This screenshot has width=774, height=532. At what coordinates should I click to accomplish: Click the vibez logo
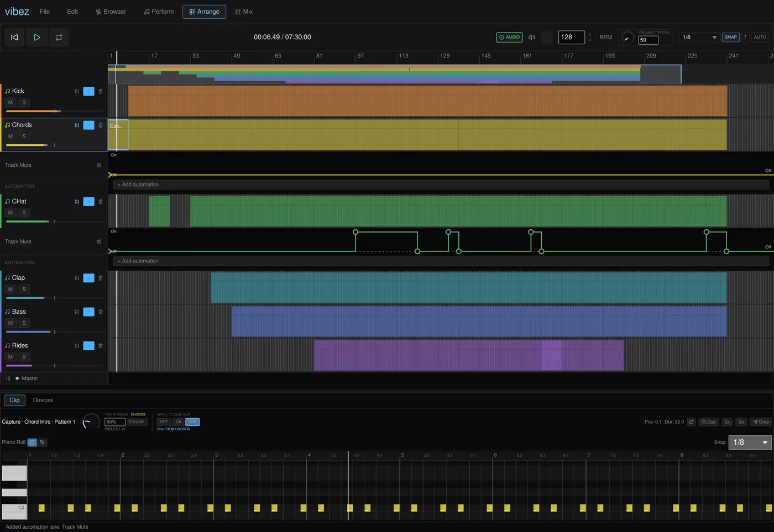(17, 12)
